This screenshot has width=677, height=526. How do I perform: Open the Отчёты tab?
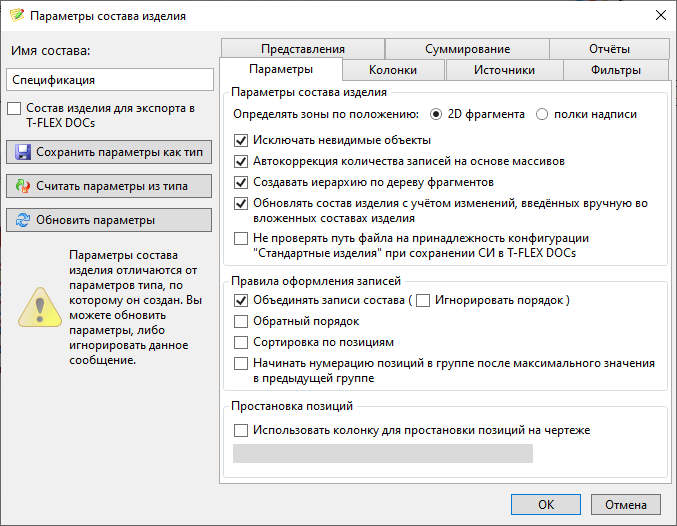point(609,49)
